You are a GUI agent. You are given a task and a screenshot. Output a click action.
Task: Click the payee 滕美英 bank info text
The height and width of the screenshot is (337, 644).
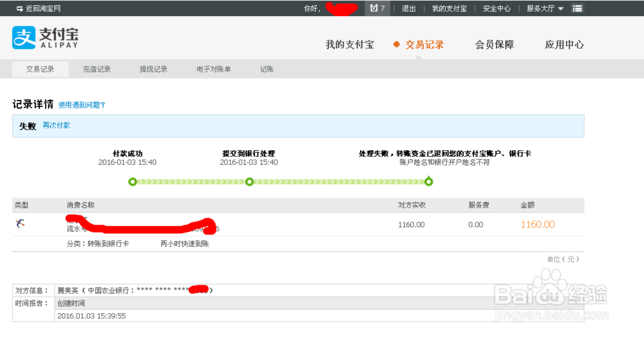pyautogui.click(x=135, y=290)
